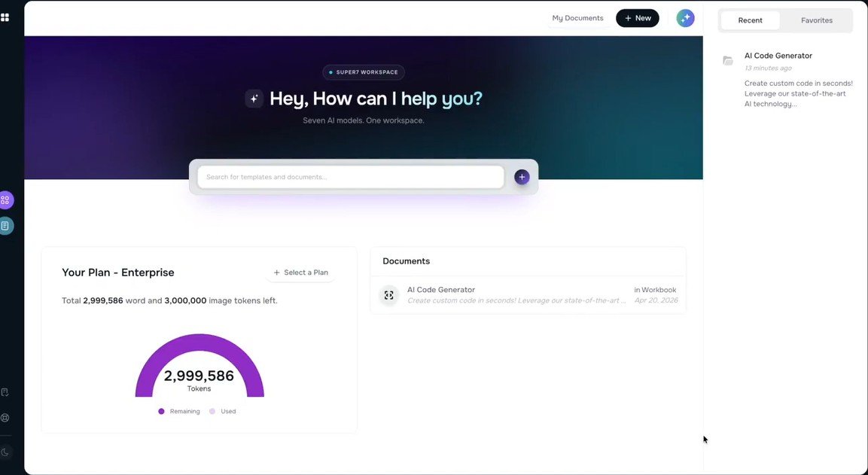This screenshot has height=475, width=868.
Task: Click the Used legend item
Action: [223, 411]
